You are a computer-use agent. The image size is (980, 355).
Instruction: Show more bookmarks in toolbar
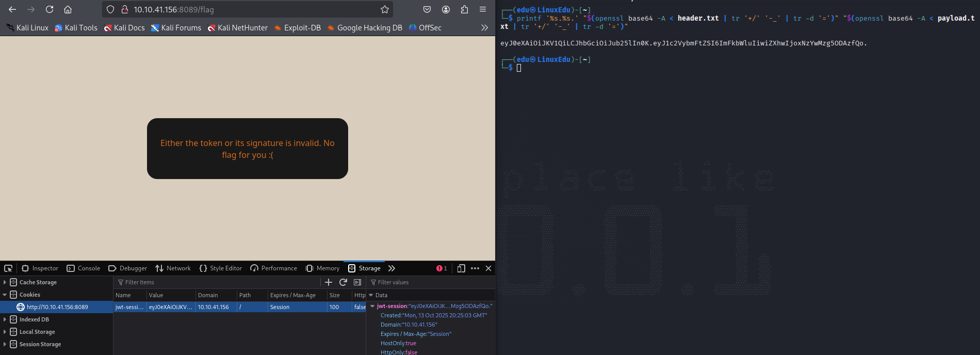pos(484,28)
